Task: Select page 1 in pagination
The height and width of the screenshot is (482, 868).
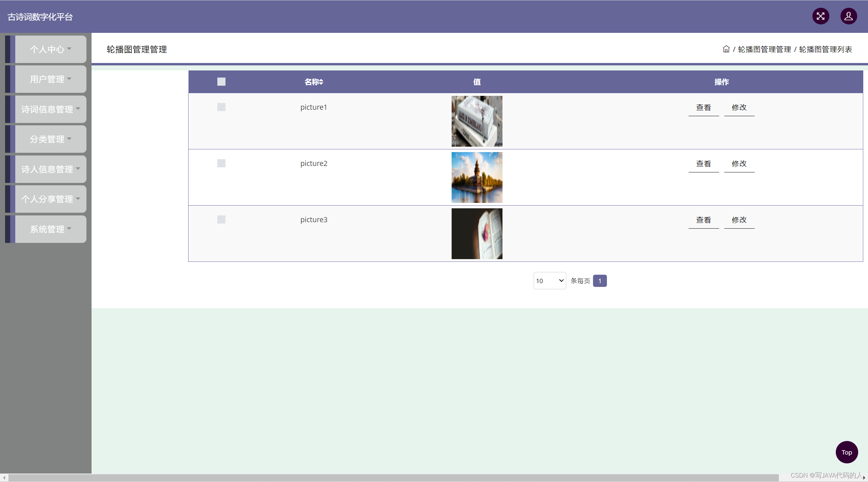Action: (x=599, y=281)
